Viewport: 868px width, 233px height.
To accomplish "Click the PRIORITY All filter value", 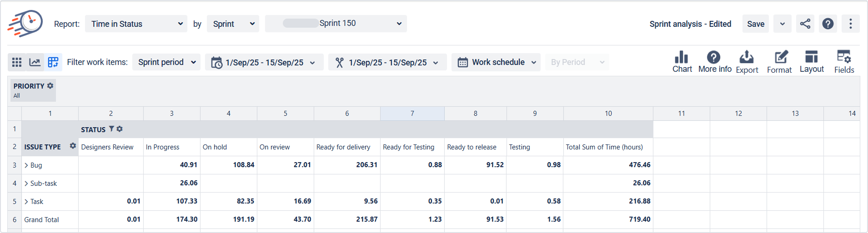I will click(17, 96).
